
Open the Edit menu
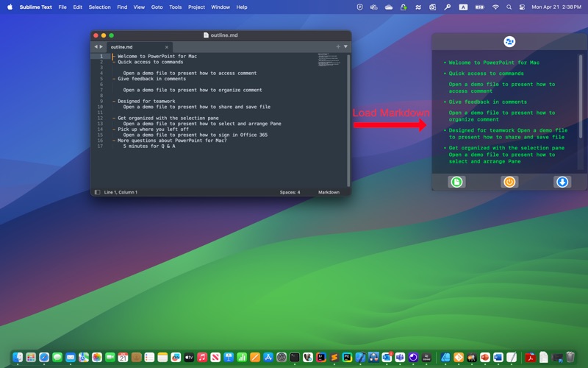tap(78, 7)
